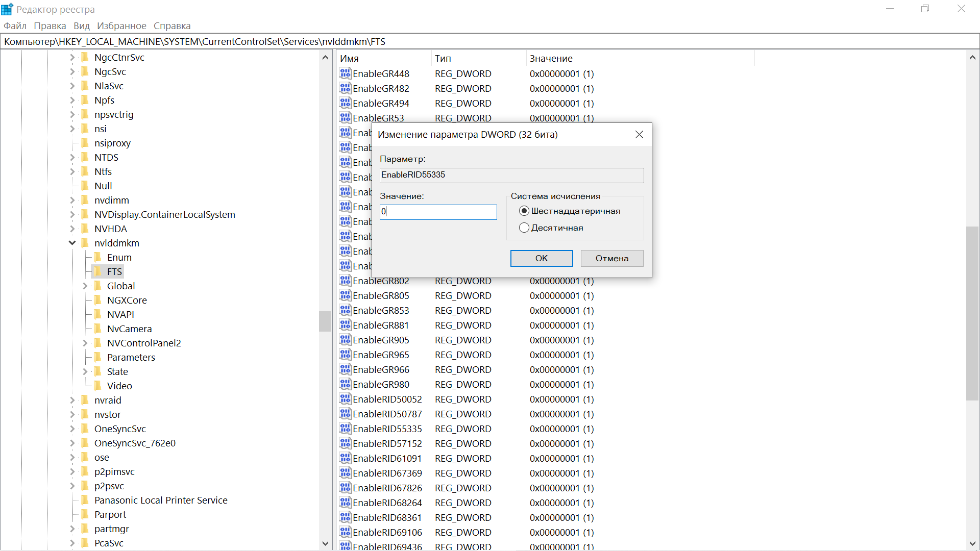Image resolution: width=980 pixels, height=551 pixels.
Task: Expand the NVControlPanel2 subkey
Action: (x=85, y=343)
